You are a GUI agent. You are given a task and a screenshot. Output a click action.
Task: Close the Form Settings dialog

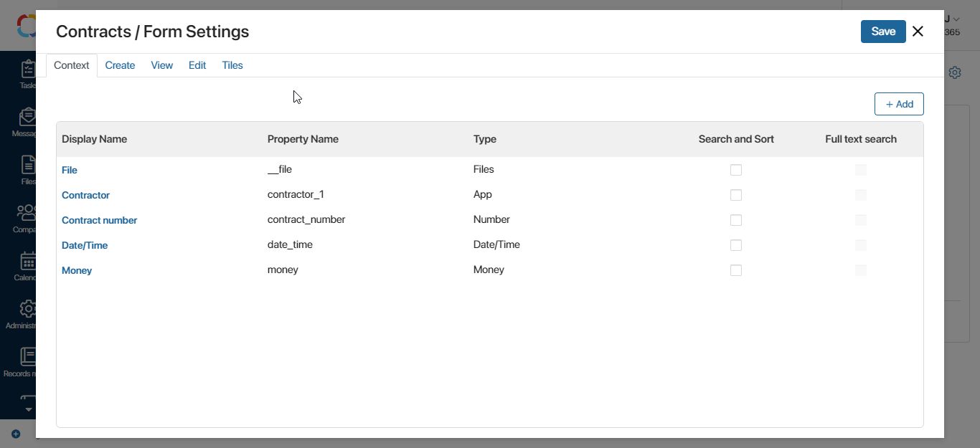(x=918, y=31)
